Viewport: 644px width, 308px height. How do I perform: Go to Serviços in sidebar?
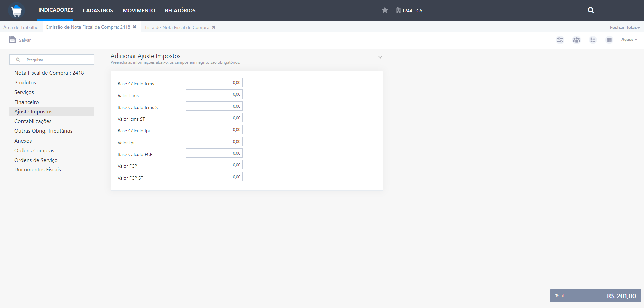tap(24, 92)
